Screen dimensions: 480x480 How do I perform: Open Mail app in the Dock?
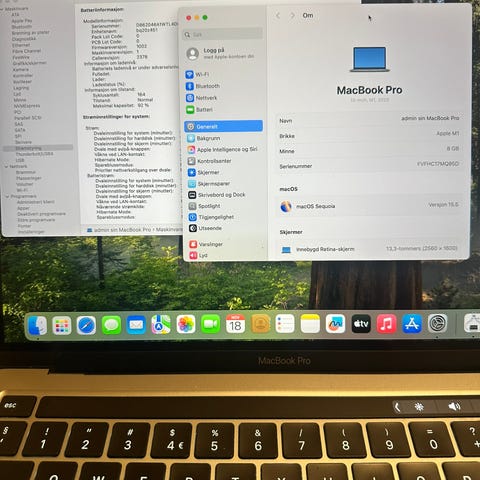[x=136, y=325]
